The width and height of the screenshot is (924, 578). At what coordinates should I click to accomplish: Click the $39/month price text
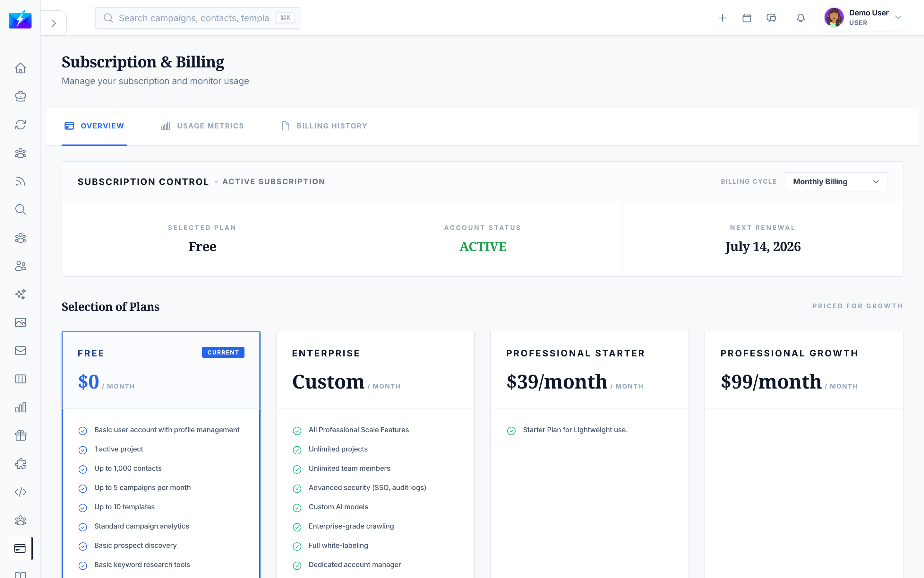tap(557, 381)
